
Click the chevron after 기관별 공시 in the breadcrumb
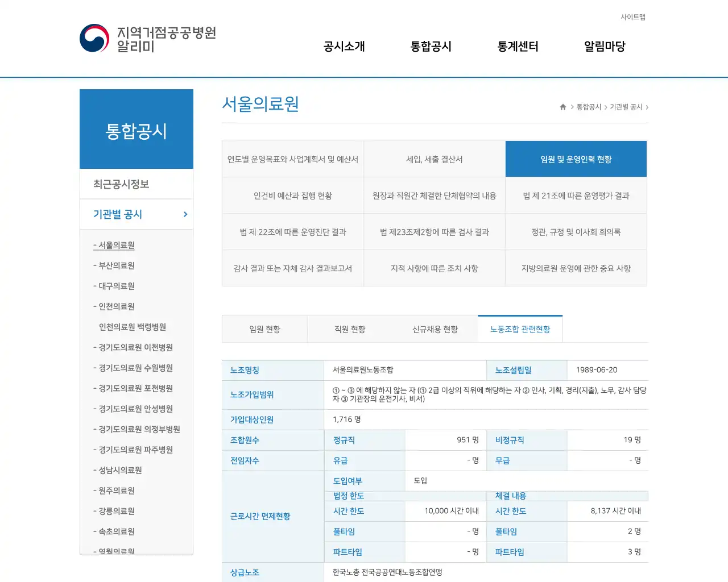tap(648, 106)
